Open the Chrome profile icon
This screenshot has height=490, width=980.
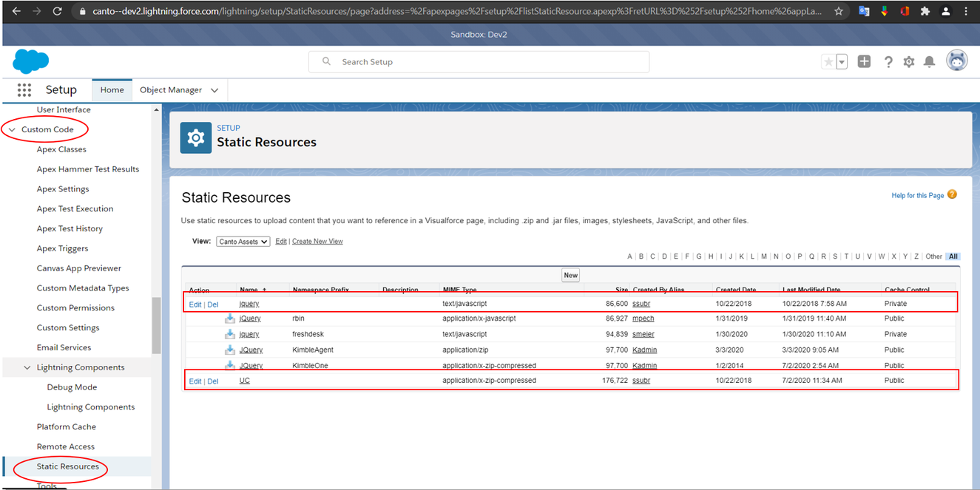click(945, 12)
